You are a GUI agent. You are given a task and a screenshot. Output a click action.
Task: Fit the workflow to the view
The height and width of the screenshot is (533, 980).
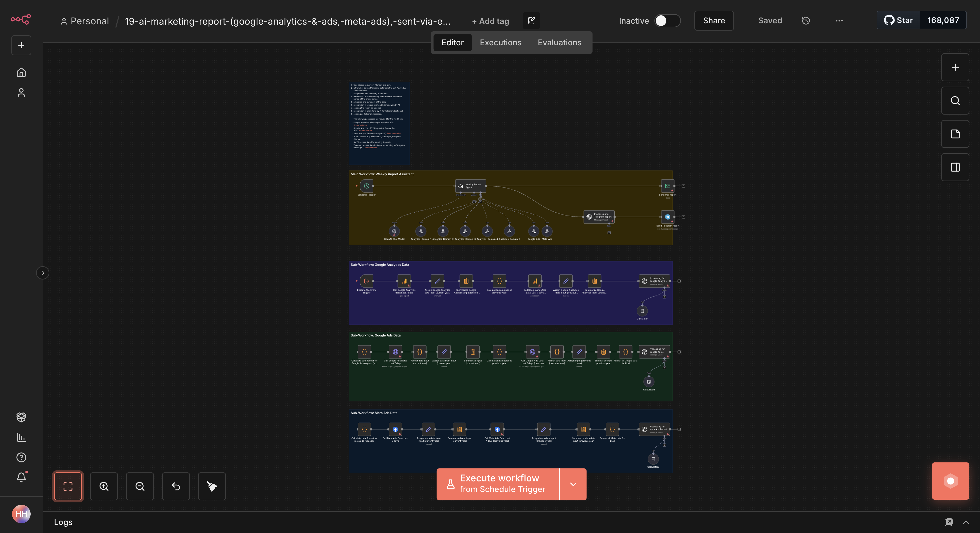68,486
